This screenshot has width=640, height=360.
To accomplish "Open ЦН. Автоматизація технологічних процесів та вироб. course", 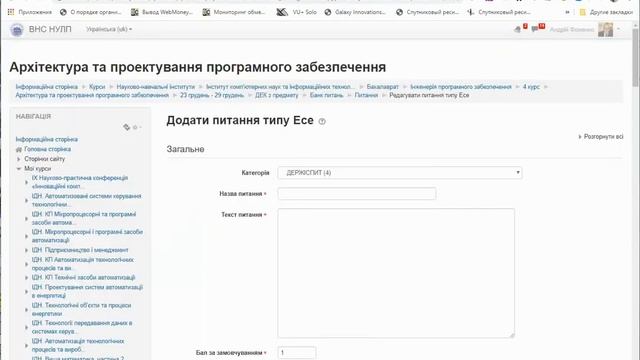I will 78,345.
